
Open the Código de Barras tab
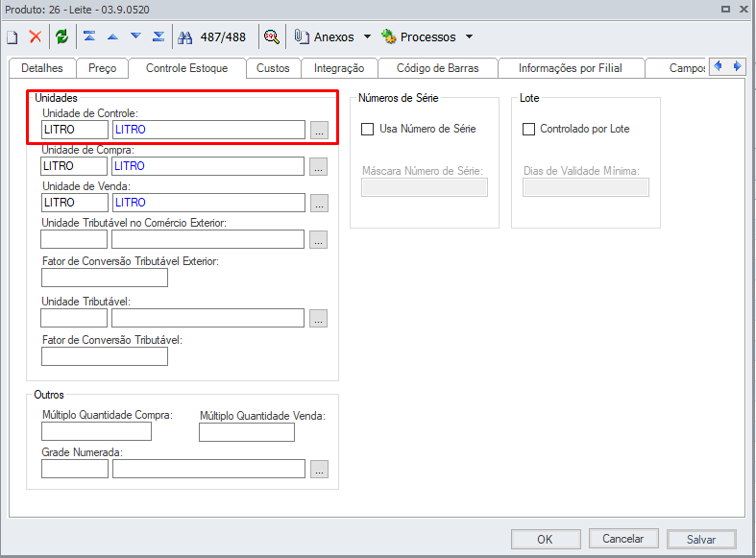pos(438,68)
